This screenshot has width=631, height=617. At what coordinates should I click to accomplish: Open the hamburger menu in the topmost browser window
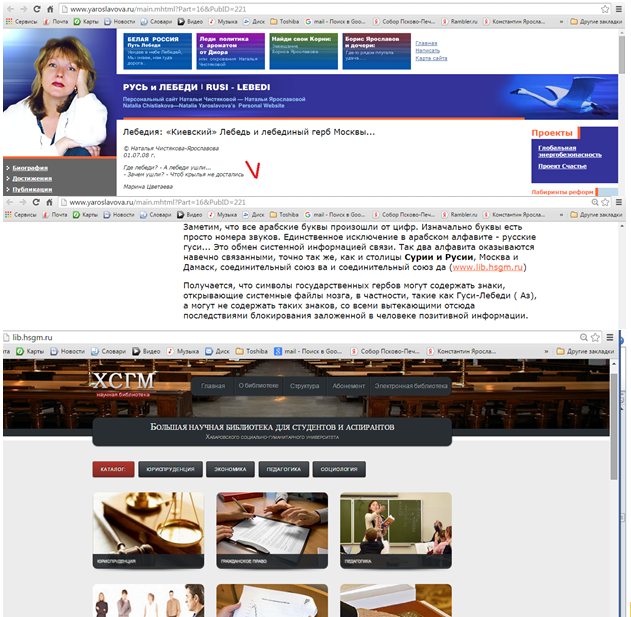point(619,9)
